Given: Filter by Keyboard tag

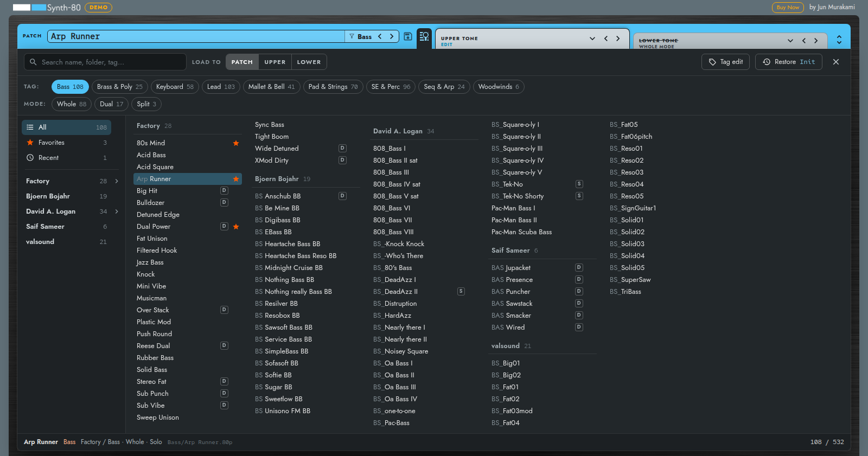Looking at the screenshot, I should tap(175, 87).
